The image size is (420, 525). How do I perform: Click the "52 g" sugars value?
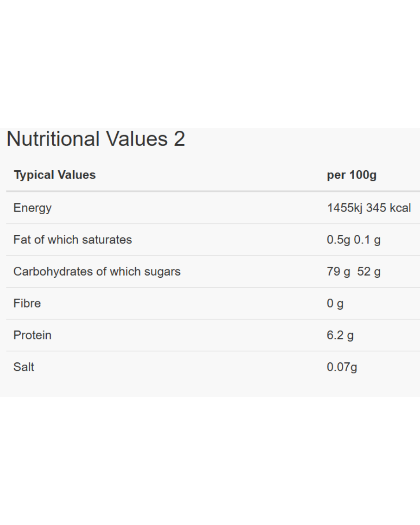click(369, 271)
